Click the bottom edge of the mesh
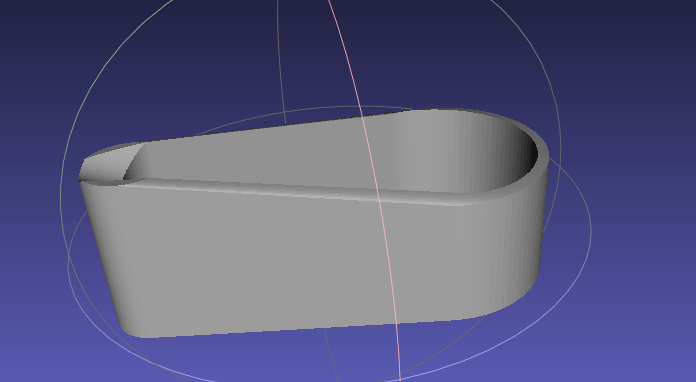The width and height of the screenshot is (696, 382). [311, 328]
